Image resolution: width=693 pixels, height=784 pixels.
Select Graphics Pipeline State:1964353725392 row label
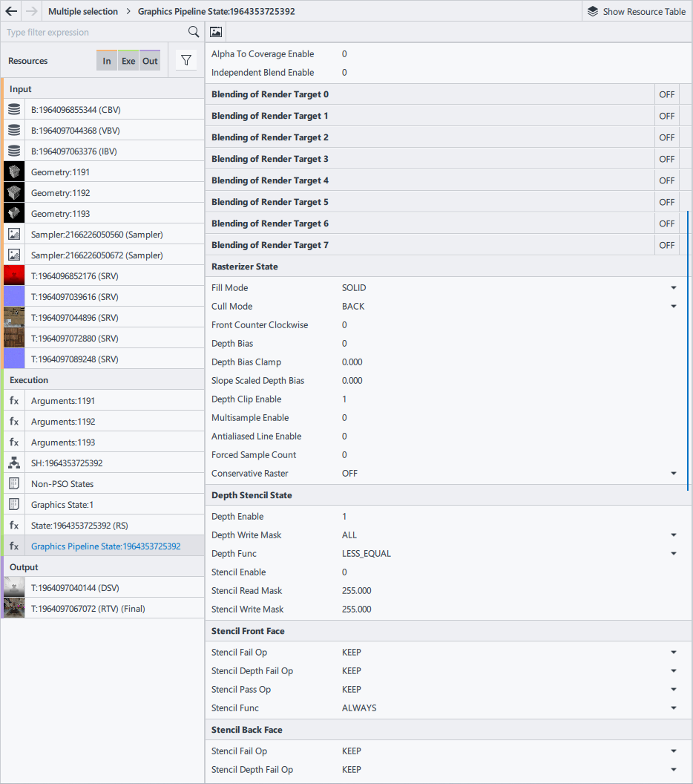[105, 546]
